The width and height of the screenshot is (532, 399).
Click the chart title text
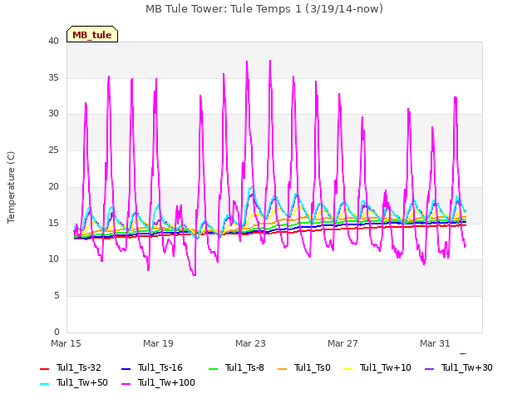(x=264, y=9)
